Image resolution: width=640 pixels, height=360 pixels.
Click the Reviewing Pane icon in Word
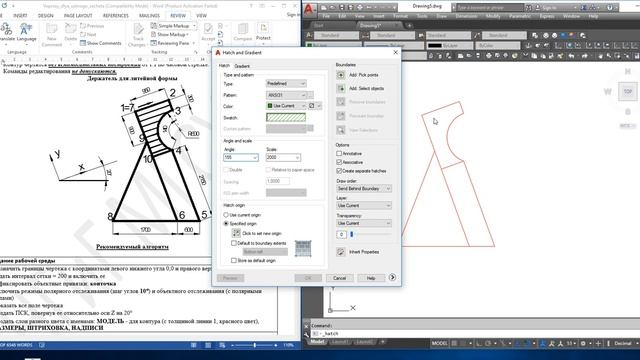153,43
